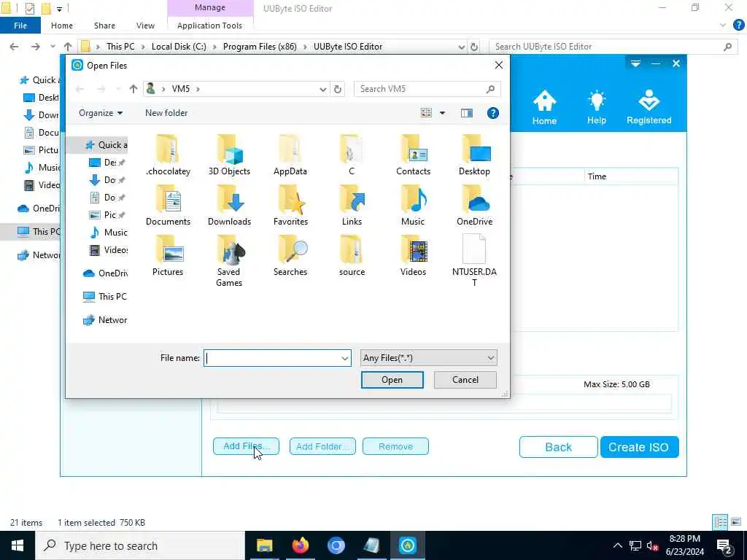Expand the dialog address bar history dropdown
The image size is (747, 560).
[322, 89]
